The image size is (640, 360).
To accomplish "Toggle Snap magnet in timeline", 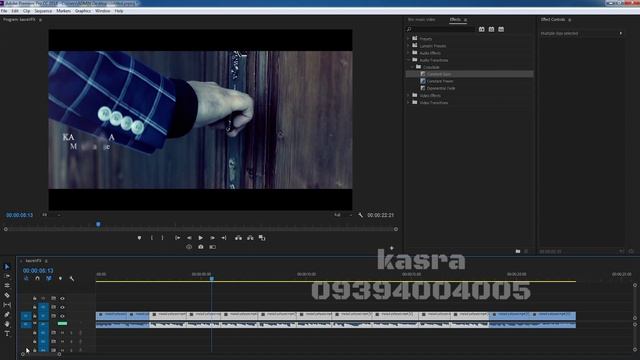I will click(38, 278).
